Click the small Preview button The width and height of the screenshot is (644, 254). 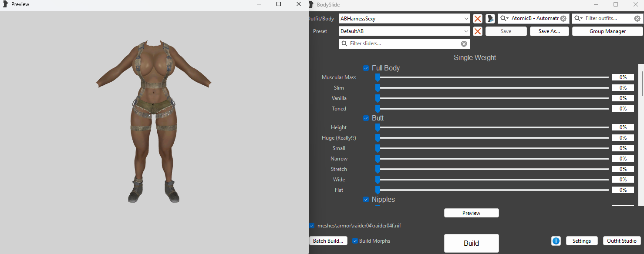[x=471, y=213]
